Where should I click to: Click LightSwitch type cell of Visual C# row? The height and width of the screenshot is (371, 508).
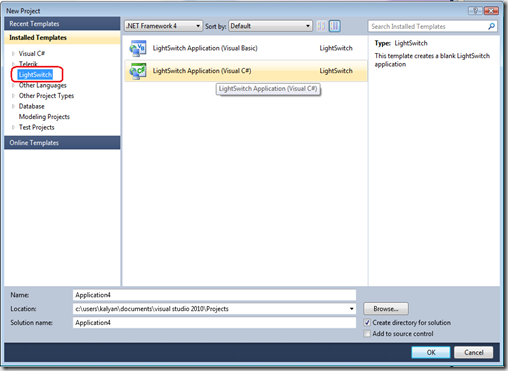336,71
